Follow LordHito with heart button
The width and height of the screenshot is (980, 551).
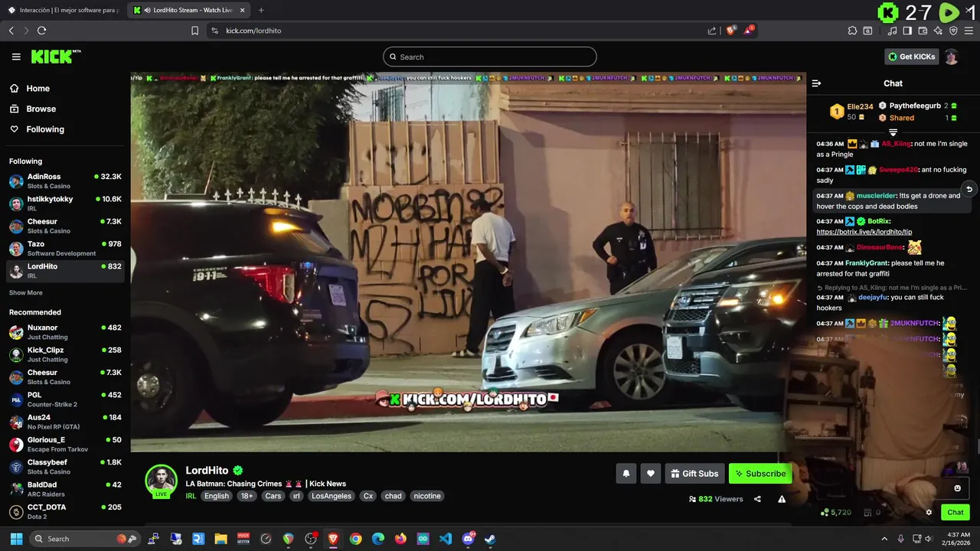point(650,474)
